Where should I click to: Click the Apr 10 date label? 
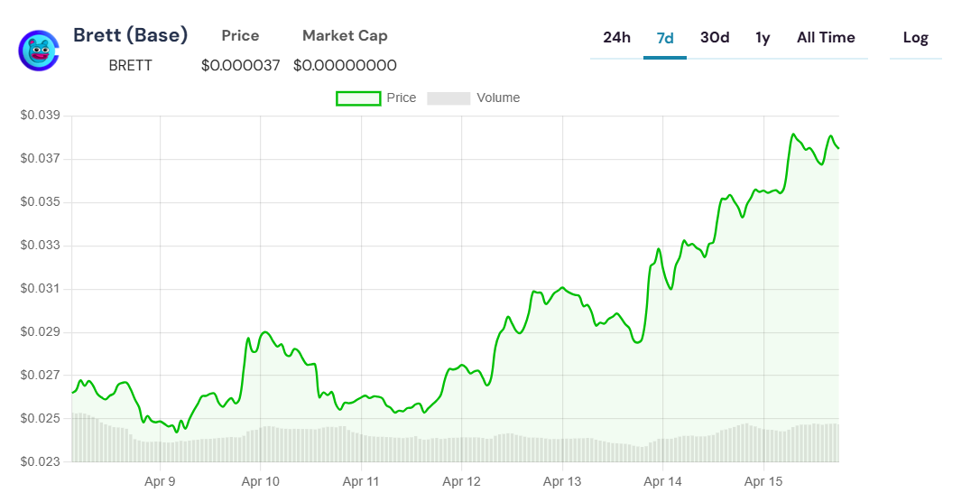coord(261,481)
